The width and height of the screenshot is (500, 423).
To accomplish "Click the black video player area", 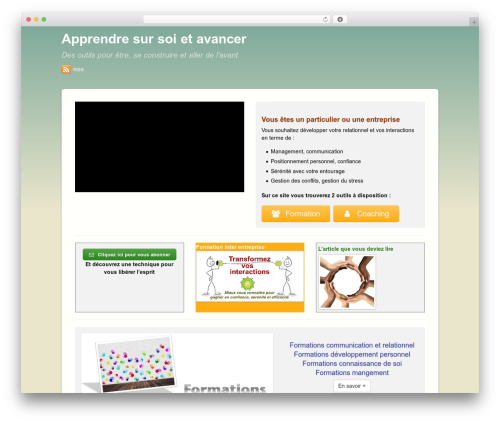I will point(159,147).
